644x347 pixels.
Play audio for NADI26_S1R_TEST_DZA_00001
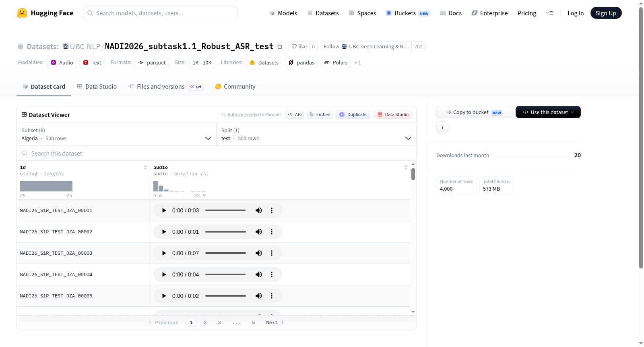[164, 210]
